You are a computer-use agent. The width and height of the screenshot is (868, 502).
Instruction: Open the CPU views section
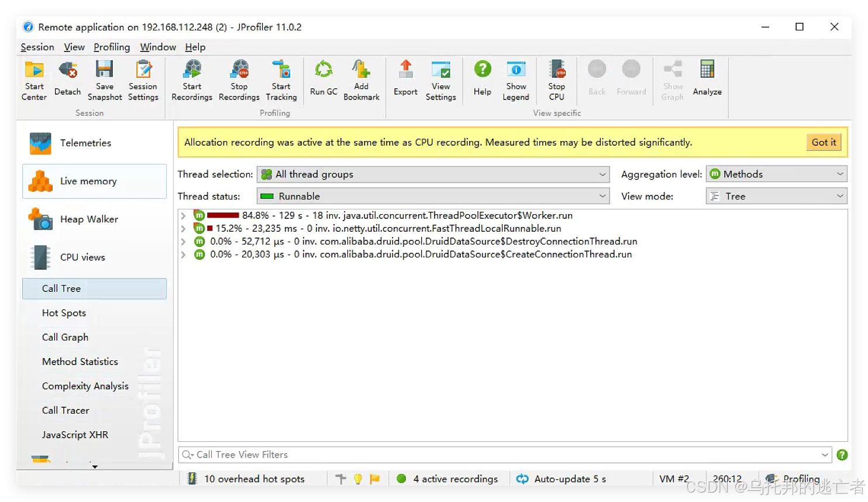[95, 257]
